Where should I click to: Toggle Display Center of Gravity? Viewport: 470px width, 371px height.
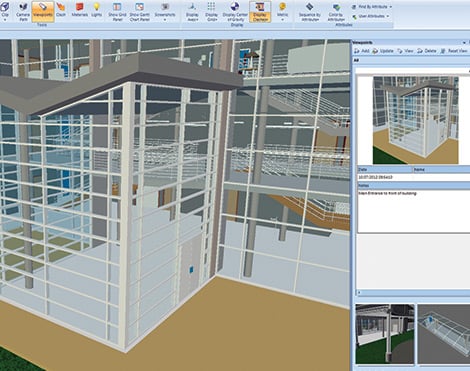(x=235, y=11)
